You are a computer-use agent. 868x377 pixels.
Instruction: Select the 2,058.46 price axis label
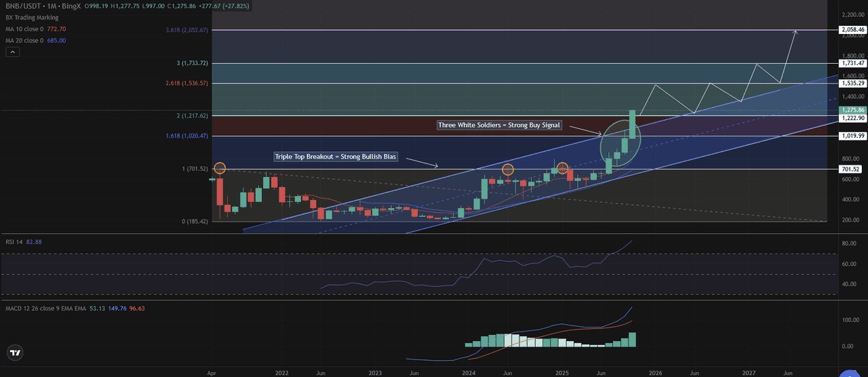click(x=852, y=31)
